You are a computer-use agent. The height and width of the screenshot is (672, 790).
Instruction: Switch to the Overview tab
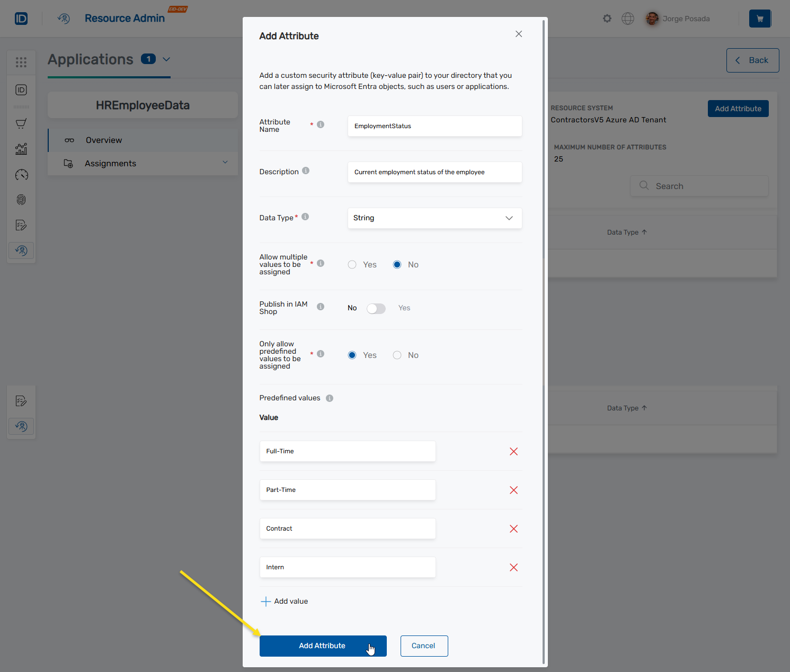click(x=103, y=140)
